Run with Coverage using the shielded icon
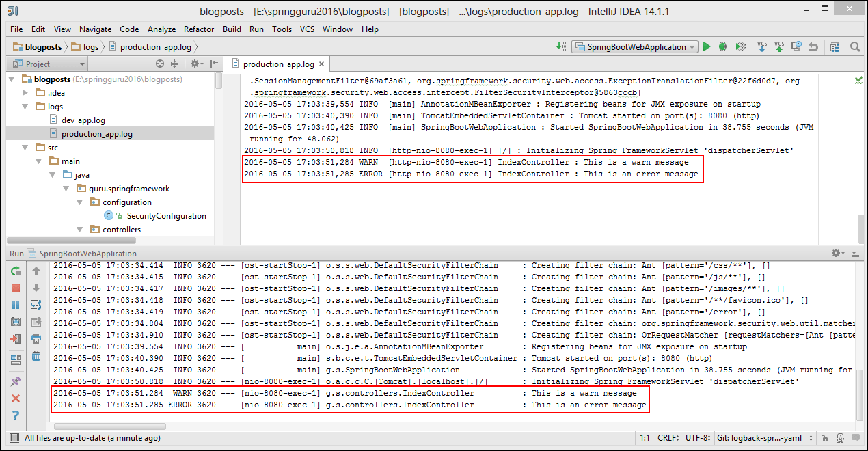This screenshot has height=451, width=868. [x=741, y=46]
